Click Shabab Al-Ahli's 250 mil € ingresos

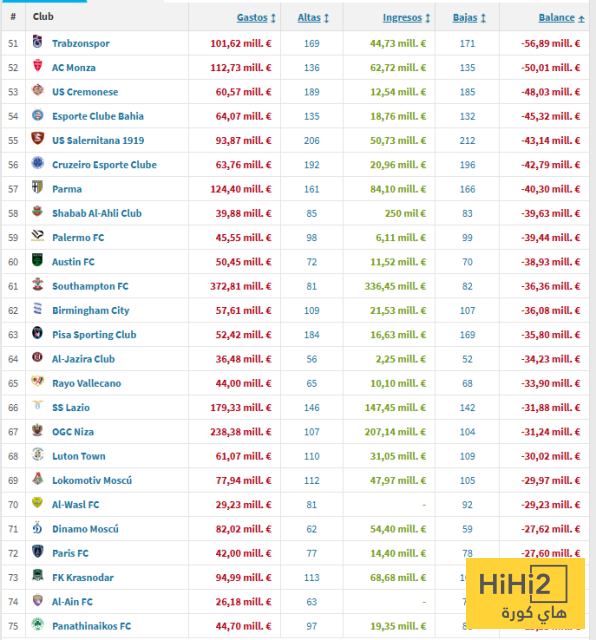click(x=405, y=213)
